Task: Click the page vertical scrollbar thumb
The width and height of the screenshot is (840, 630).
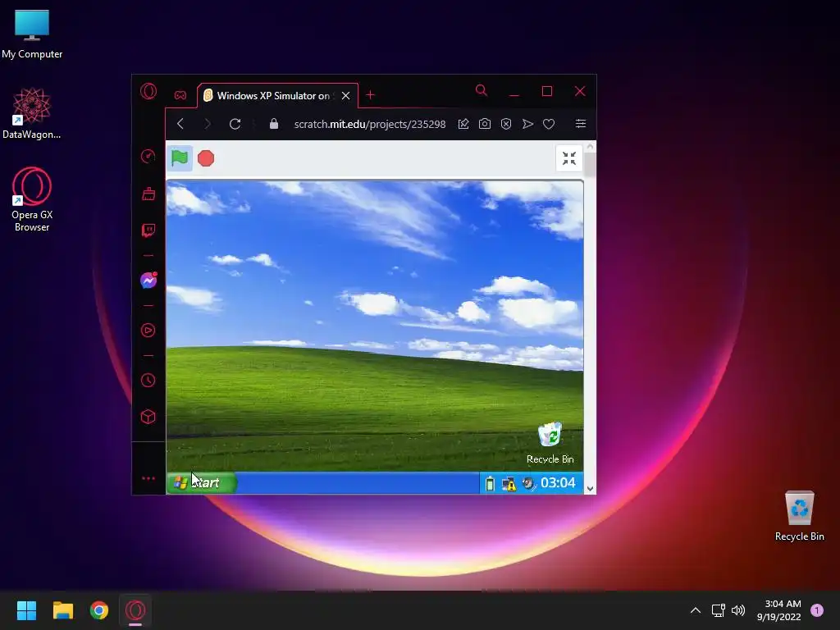Action: (x=590, y=165)
